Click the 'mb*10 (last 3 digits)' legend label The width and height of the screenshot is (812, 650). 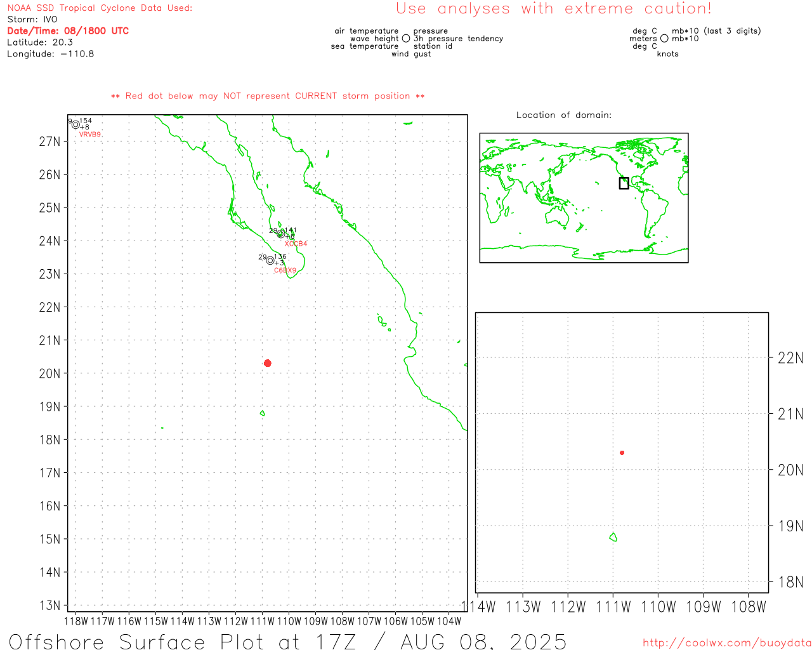pyautogui.click(x=716, y=31)
